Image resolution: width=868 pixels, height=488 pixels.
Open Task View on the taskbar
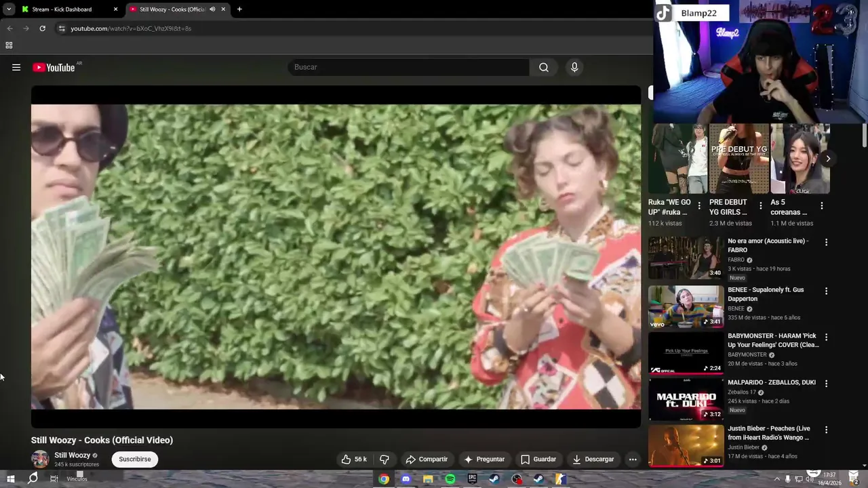[x=54, y=479]
